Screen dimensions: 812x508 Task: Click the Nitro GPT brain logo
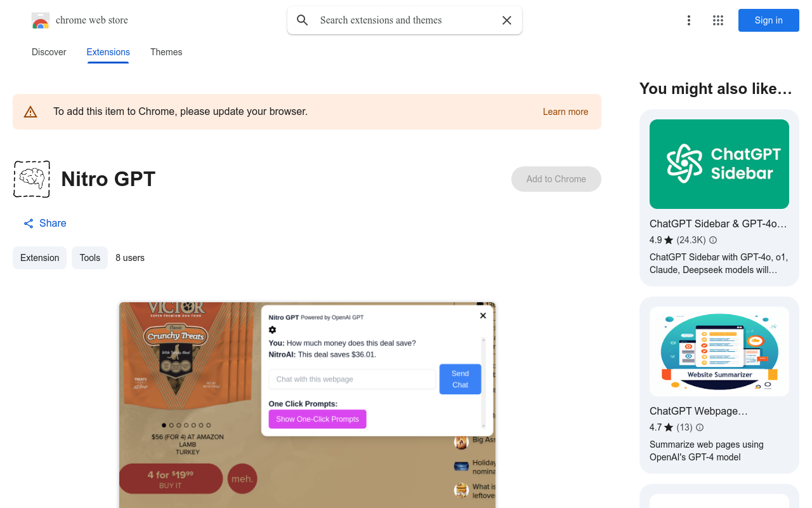[x=32, y=179]
